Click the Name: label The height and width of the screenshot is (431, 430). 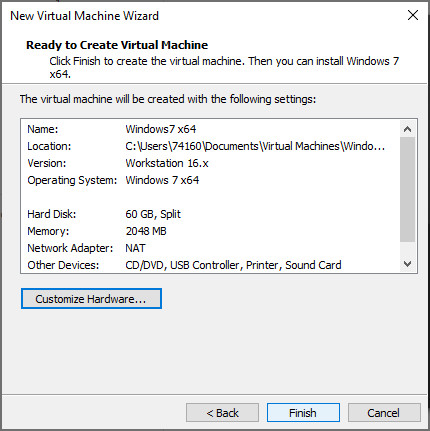click(43, 129)
